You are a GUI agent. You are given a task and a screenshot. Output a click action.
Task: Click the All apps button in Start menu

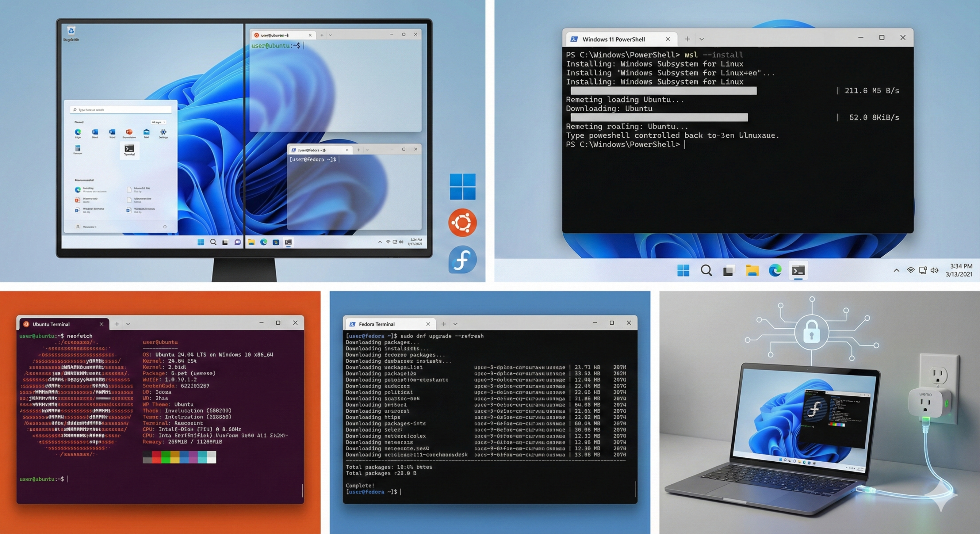click(158, 122)
